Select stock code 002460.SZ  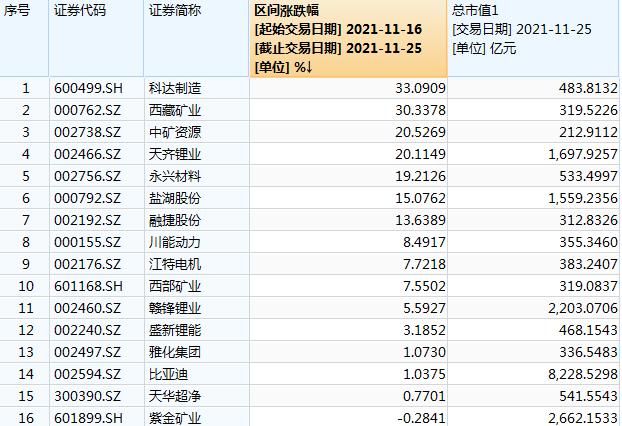[87, 308]
